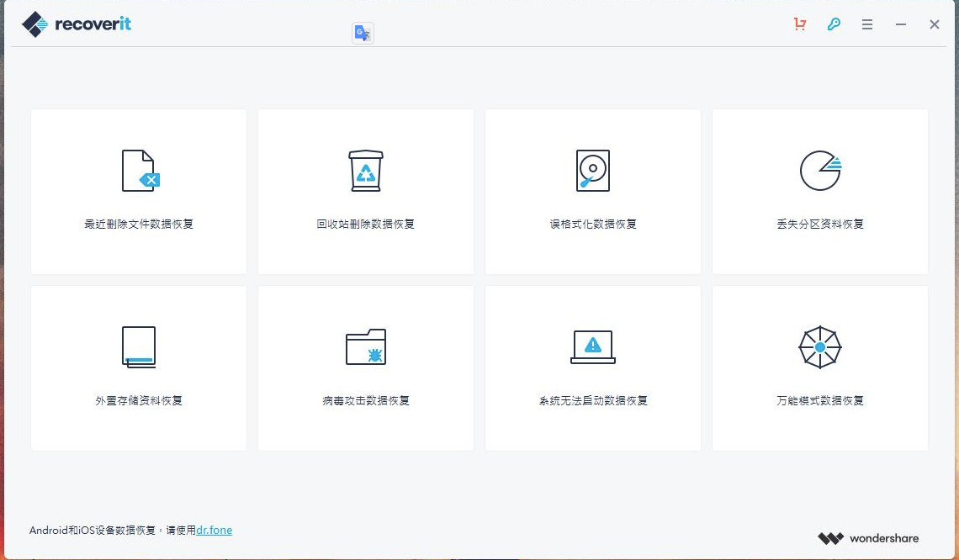Click the Google Translate floating icon
959x560 pixels.
coord(363,33)
